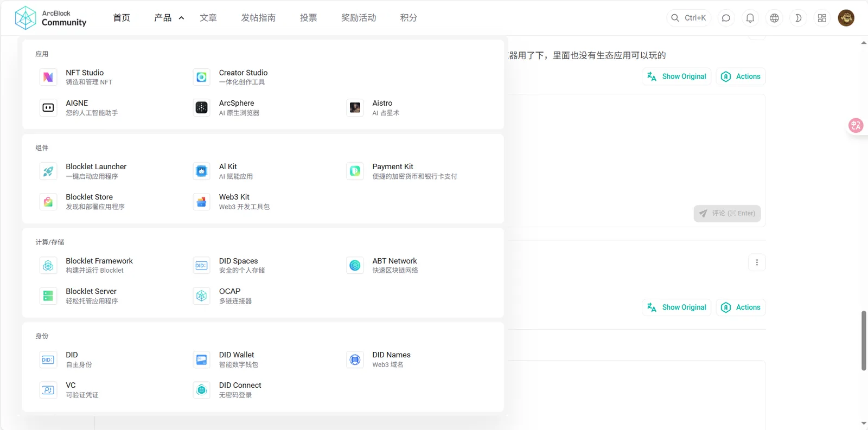This screenshot has height=430, width=868.
Task: Open the 文章 articles menu item
Action: coord(208,18)
